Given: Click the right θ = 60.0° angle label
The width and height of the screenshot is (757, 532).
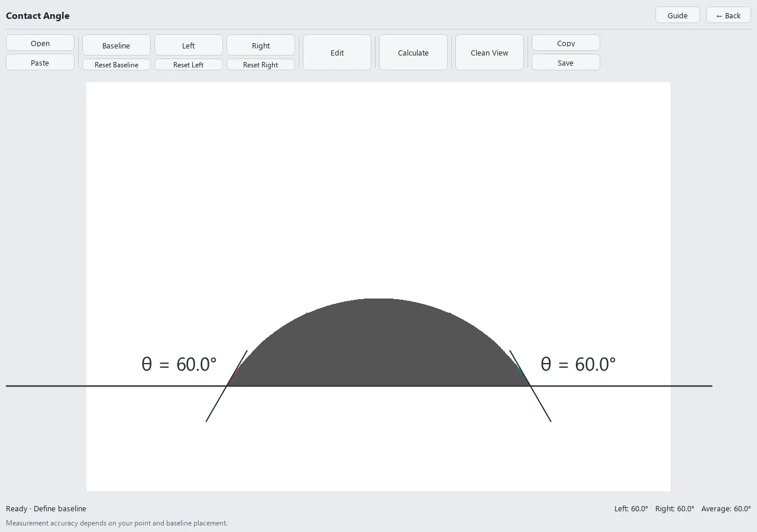Looking at the screenshot, I should (x=578, y=364).
